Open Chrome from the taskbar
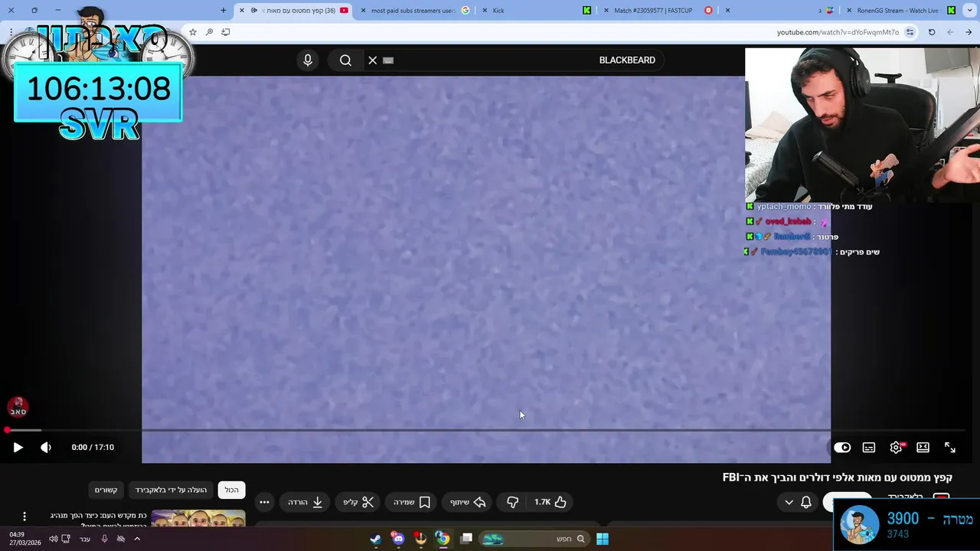The height and width of the screenshot is (551, 980). click(443, 539)
